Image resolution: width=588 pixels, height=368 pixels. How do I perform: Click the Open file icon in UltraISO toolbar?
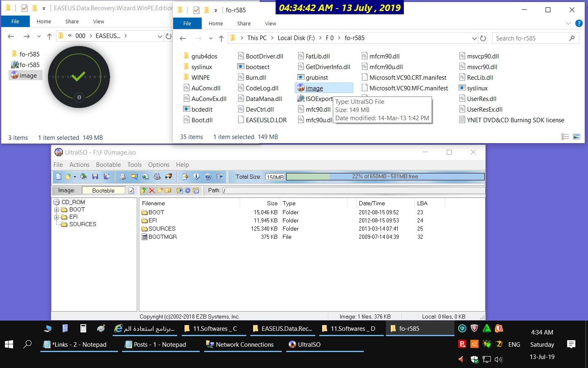pyautogui.click(x=68, y=177)
